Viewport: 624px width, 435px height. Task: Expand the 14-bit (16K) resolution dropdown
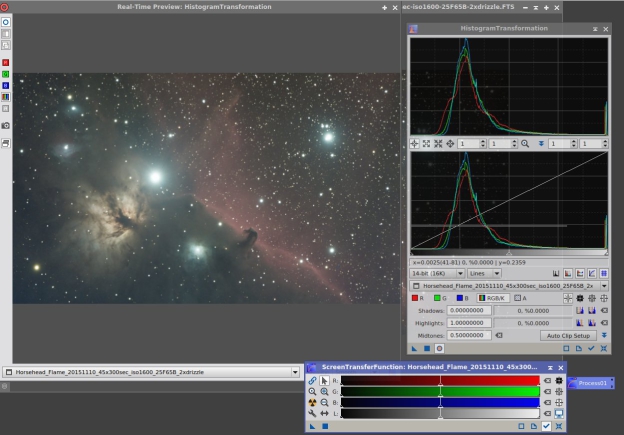(x=437, y=273)
